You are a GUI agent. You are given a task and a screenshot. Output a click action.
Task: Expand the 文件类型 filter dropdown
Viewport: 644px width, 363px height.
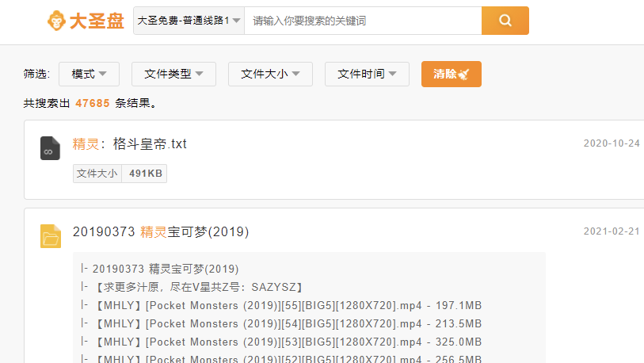173,74
